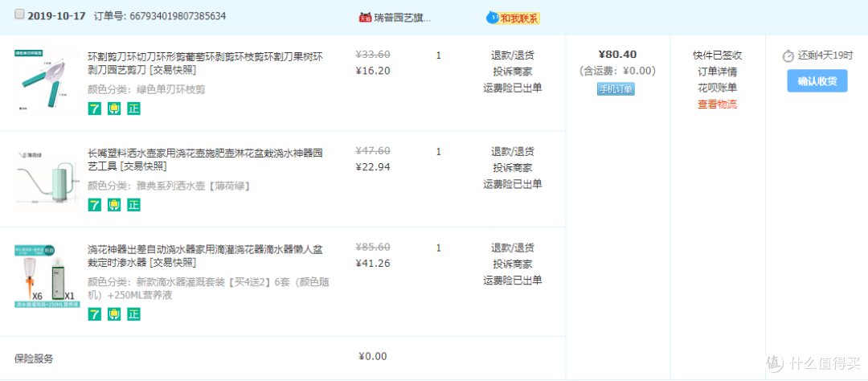
Task: Click yellow shipping insurance icon under watering can
Action: (114, 205)
